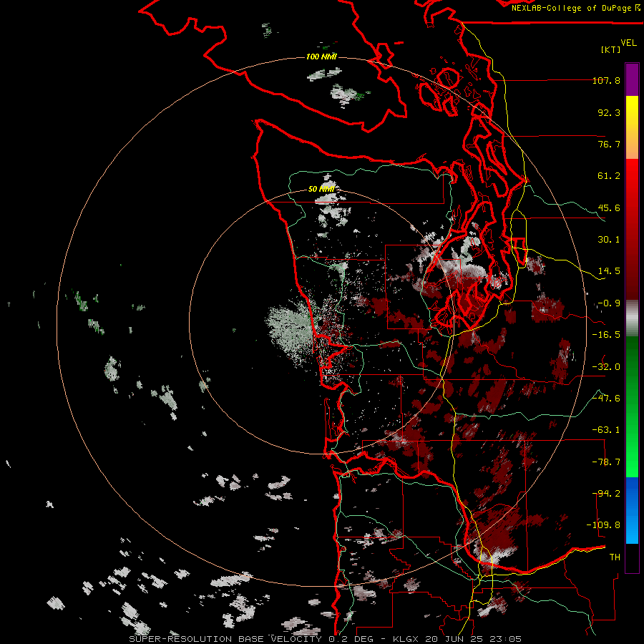Select the -78.7 velocity scale value
The image size is (644, 644).
coord(607,462)
